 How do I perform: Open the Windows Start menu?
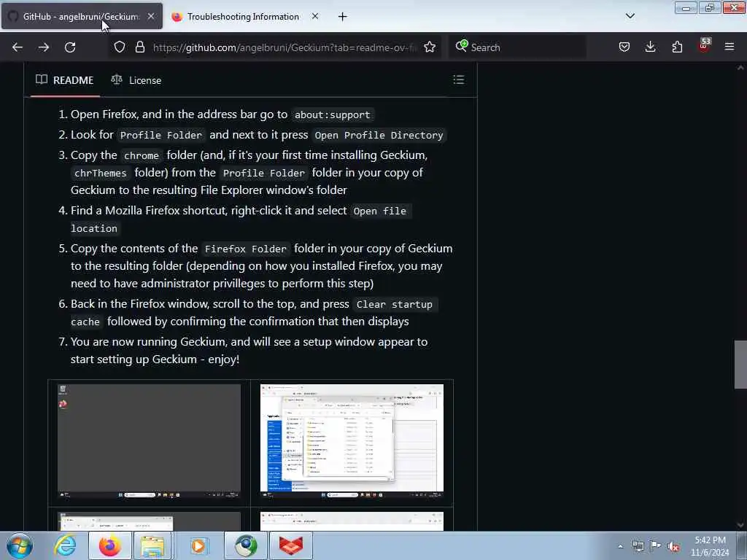point(20,545)
